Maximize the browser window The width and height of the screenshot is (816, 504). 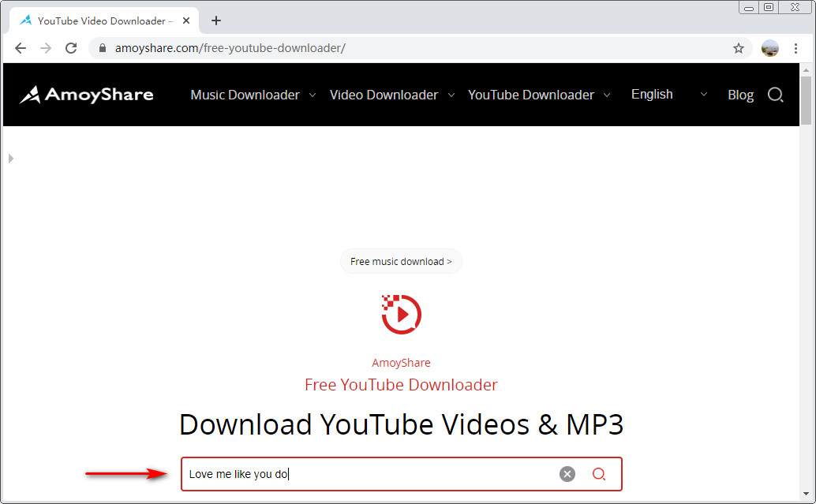[769, 7]
